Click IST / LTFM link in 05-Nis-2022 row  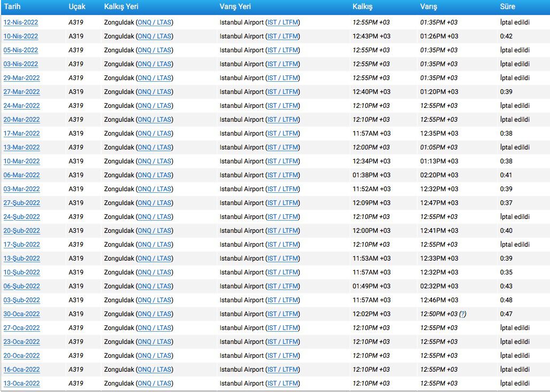(282, 50)
